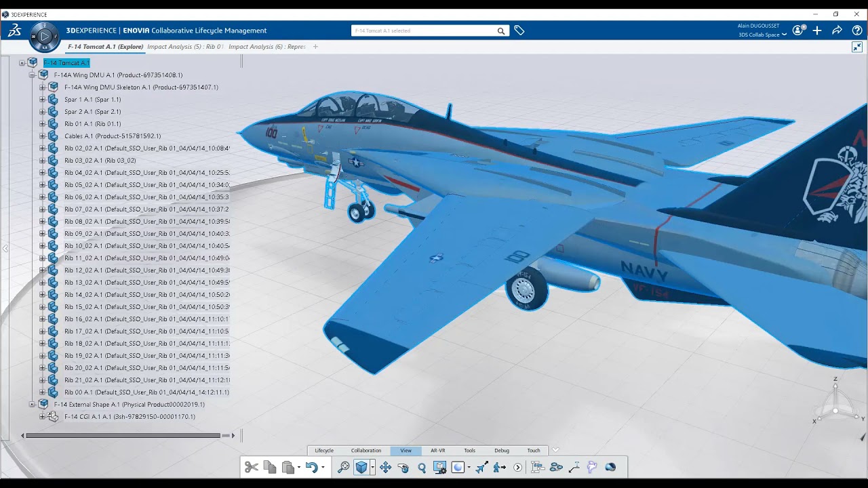Open the cube view dropdown arrow
This screenshot has height=488, width=868.
(372, 468)
